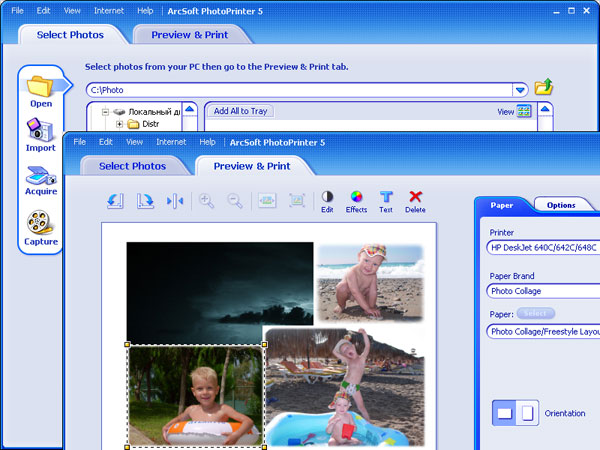This screenshot has height=450, width=600.
Task: Open Internet menu in front window
Action: pos(171,142)
